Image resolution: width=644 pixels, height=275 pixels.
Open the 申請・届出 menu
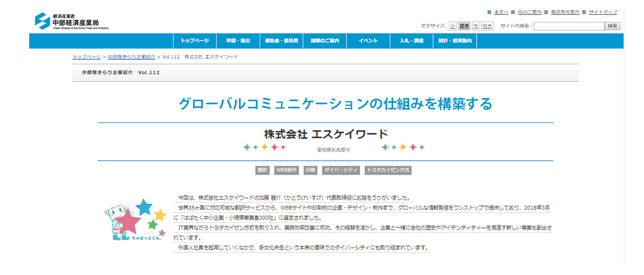238,41
